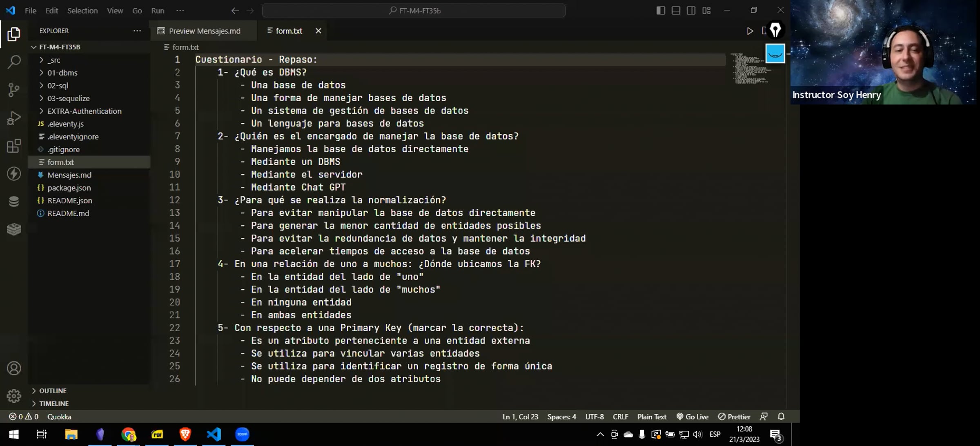Open the Search view in activity bar

(14, 62)
